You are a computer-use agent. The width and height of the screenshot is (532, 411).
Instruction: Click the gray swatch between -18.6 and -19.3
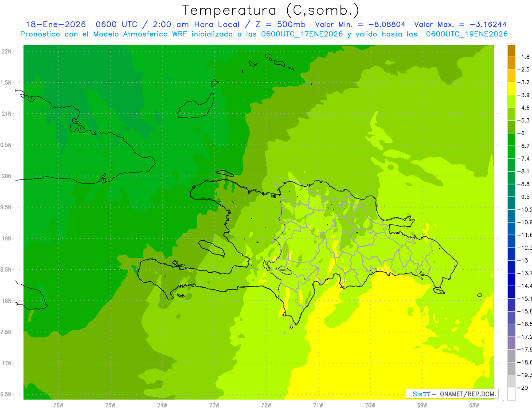click(511, 368)
